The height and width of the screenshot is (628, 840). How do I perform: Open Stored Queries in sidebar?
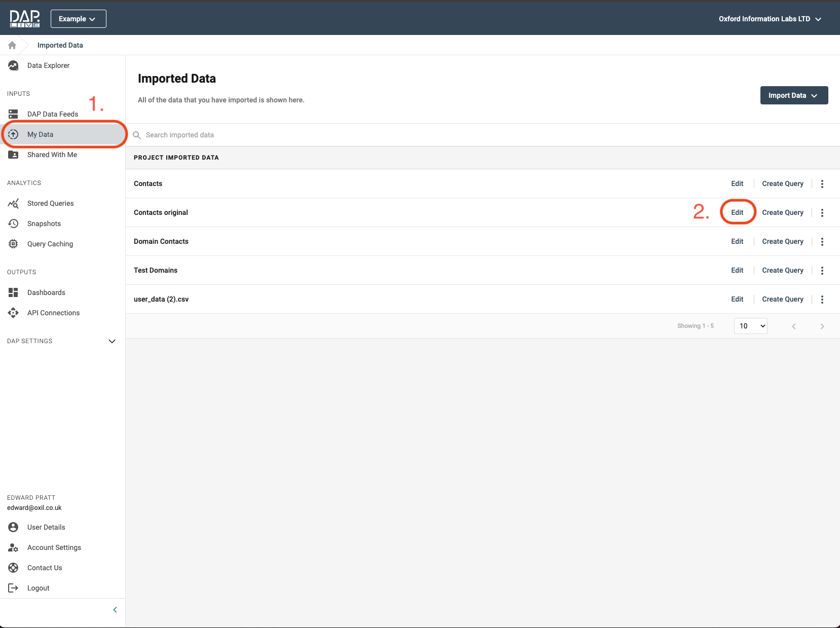coord(50,203)
